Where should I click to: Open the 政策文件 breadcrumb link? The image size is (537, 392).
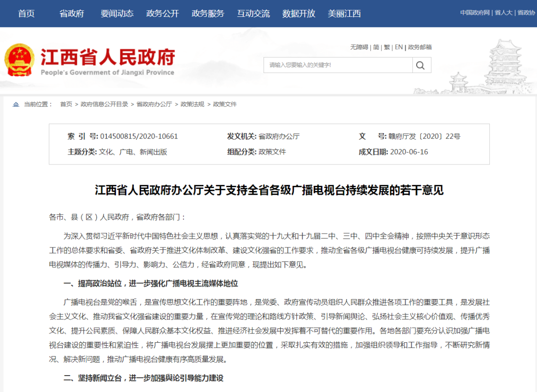tap(225, 104)
